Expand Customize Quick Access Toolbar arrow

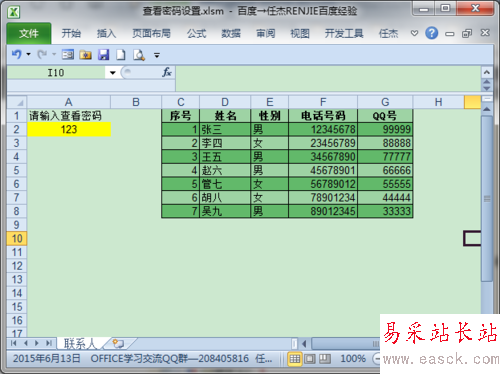point(157,55)
